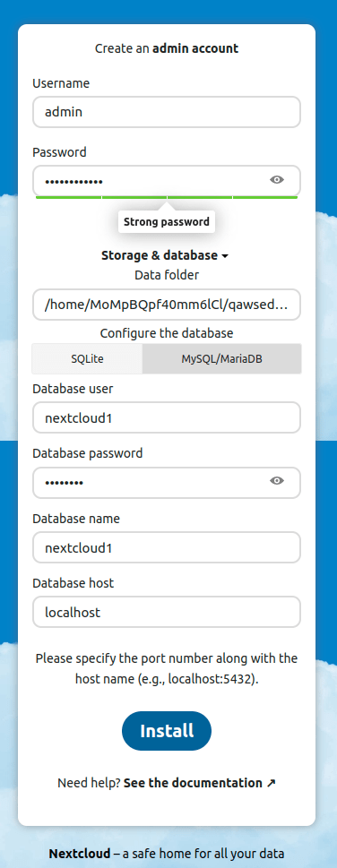
Task: Show the admin password with eye icon
Action: click(277, 179)
